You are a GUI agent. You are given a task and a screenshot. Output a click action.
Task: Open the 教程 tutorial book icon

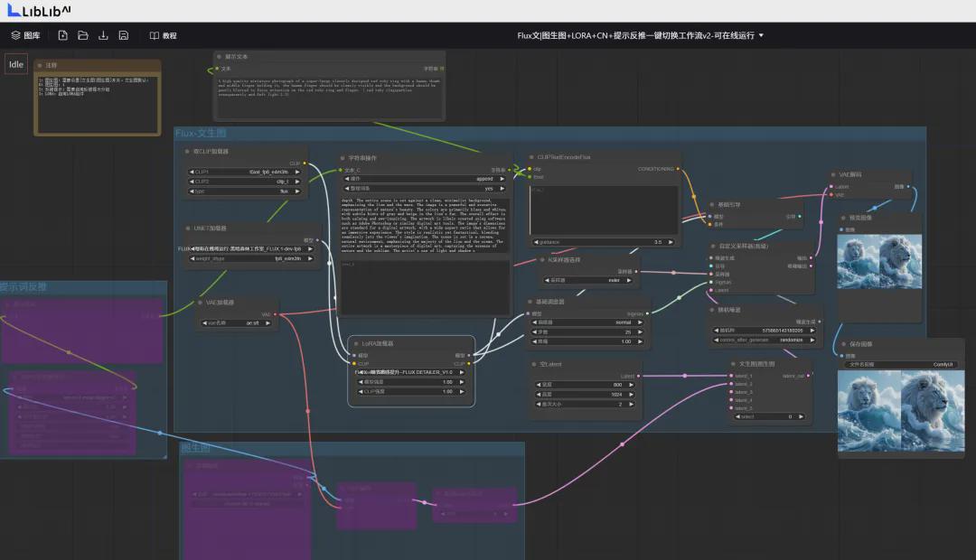pos(155,35)
